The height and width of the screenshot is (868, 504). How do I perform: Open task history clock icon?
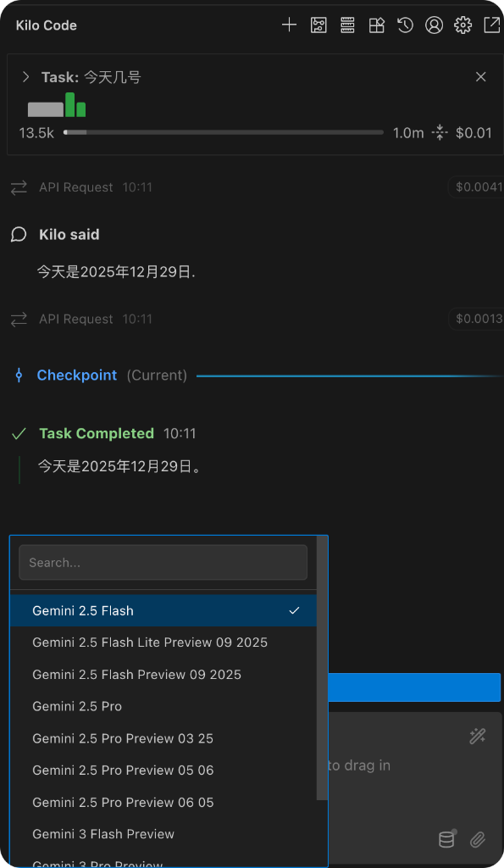point(406,25)
